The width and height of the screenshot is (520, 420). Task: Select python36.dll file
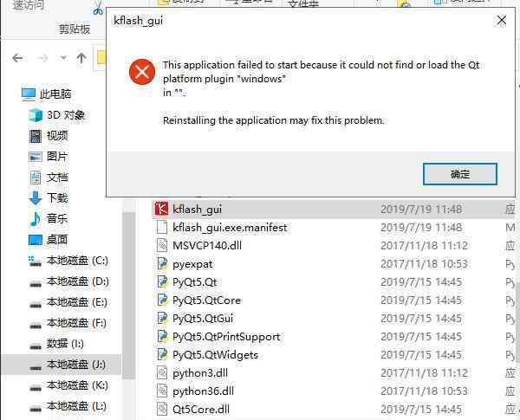(203, 391)
